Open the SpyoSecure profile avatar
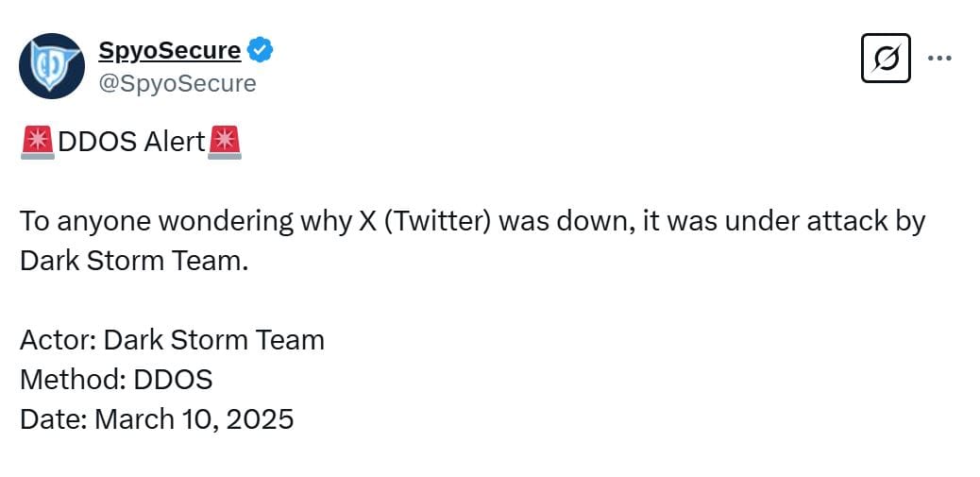Screen dimensions: 980x477 (x=52, y=66)
